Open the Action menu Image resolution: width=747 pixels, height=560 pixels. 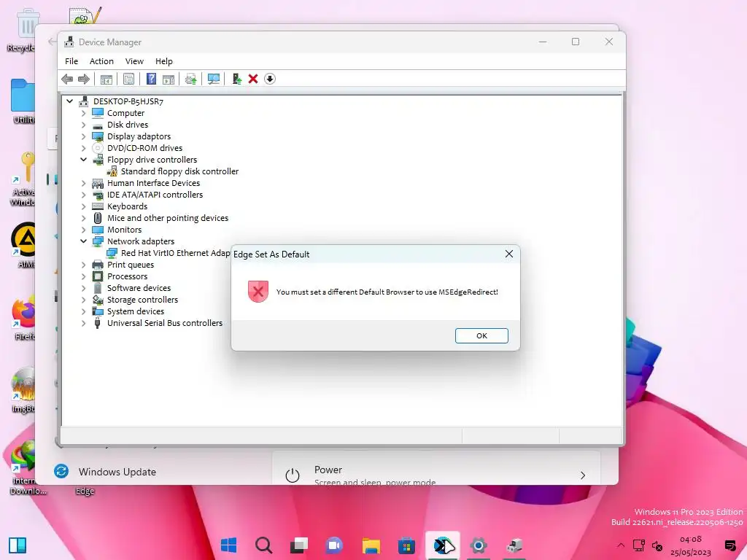pyautogui.click(x=101, y=61)
